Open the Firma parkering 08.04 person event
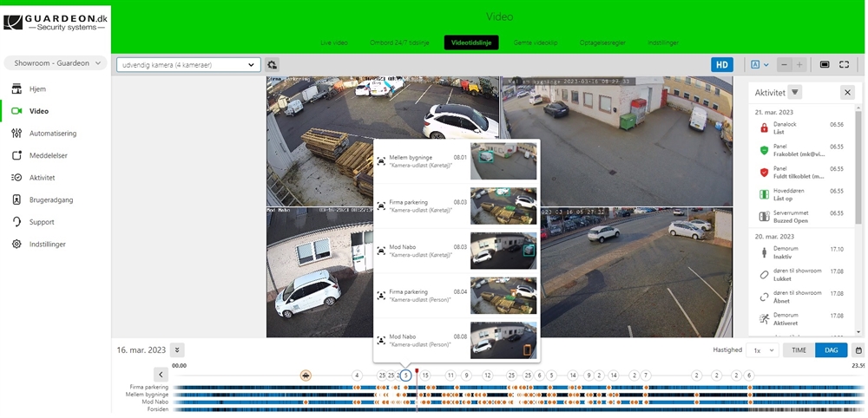This screenshot has height=418, width=868. (x=457, y=295)
